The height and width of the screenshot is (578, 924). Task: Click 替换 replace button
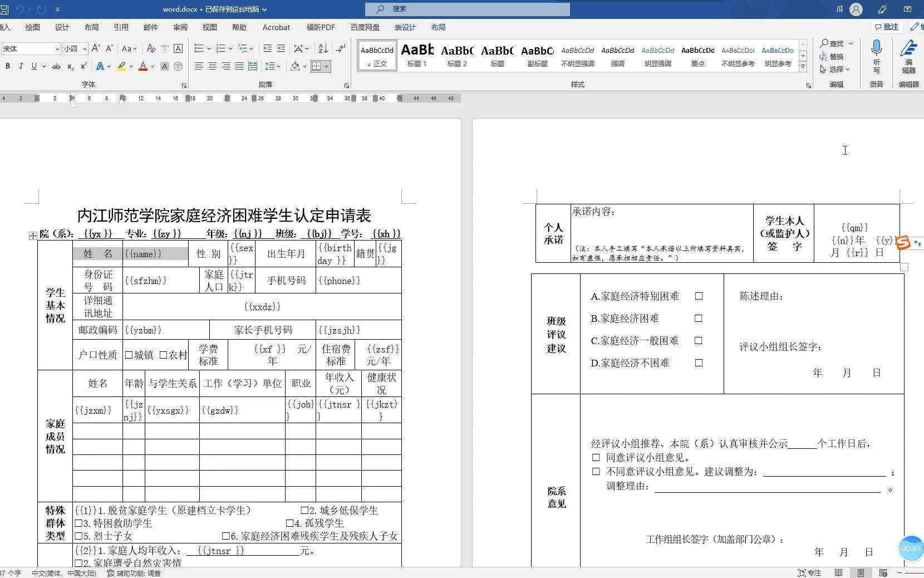[832, 56]
